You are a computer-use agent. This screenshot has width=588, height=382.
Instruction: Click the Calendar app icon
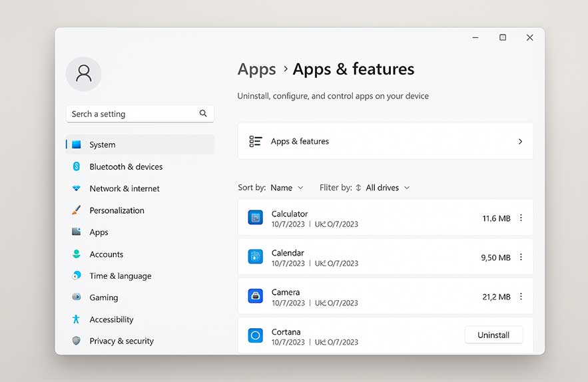[x=255, y=256]
